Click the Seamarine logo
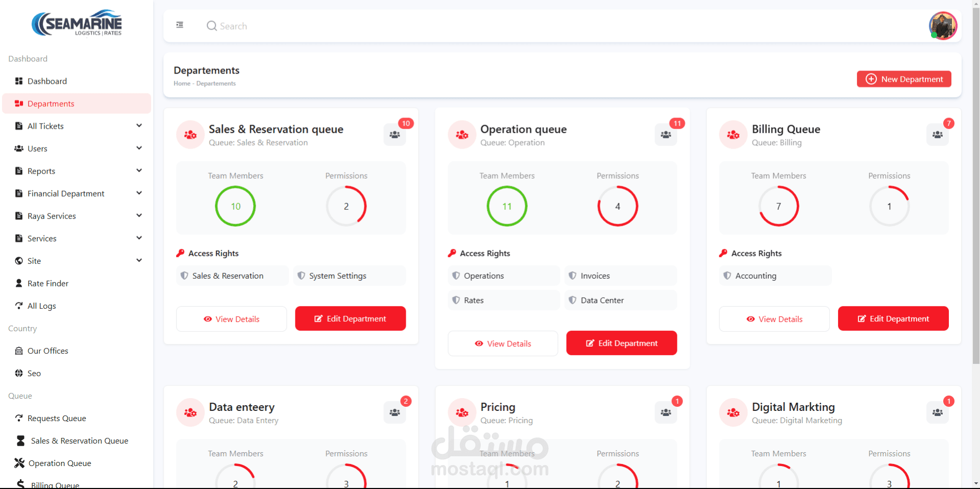This screenshot has height=489, width=980. (77, 23)
